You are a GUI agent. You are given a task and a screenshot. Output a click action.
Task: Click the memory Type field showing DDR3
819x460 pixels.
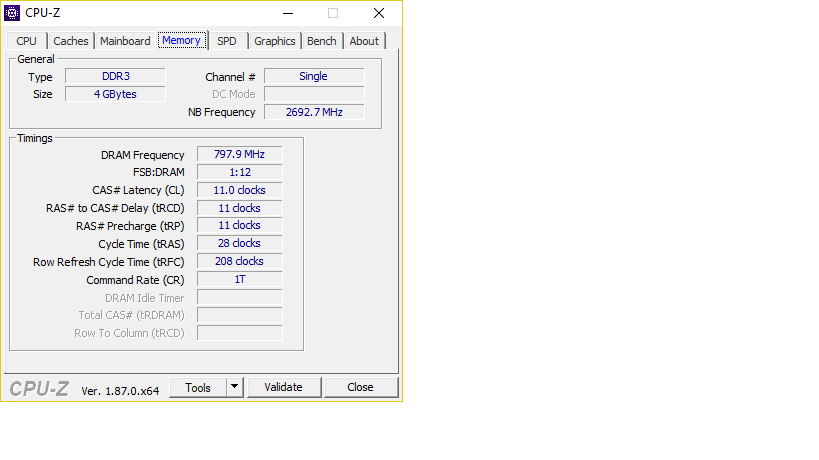coord(115,76)
